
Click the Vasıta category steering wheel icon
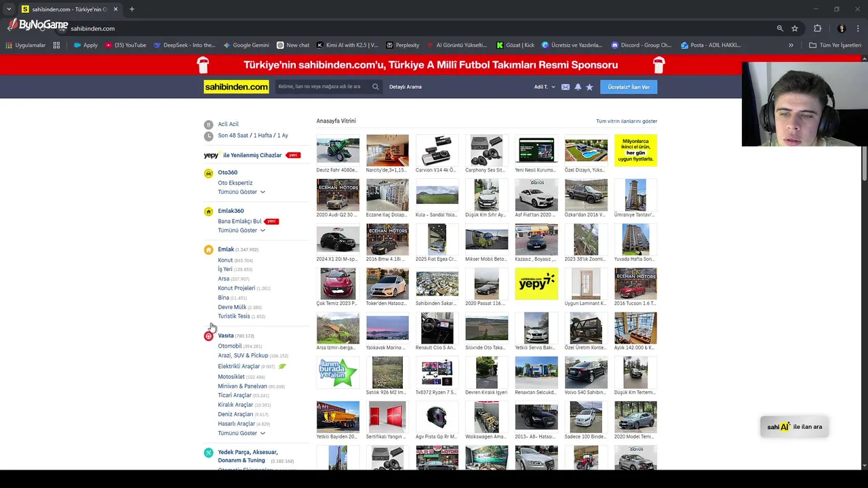(208, 335)
